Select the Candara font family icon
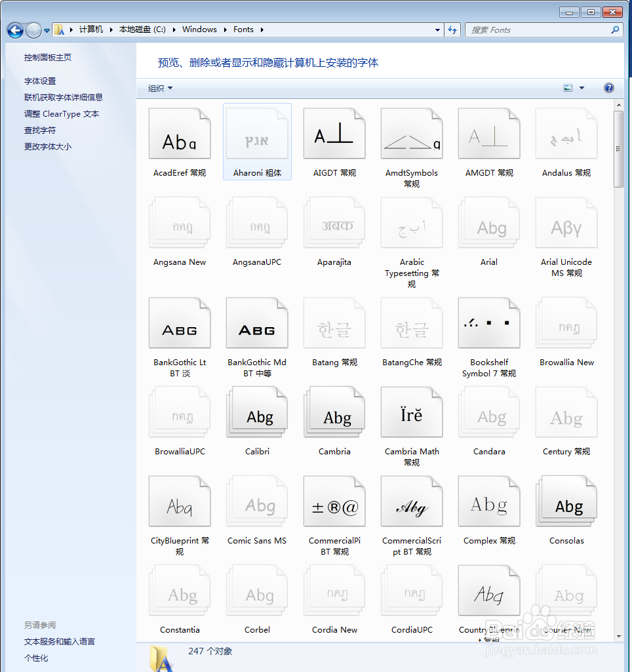Viewport: 632px width, 672px height. click(489, 412)
